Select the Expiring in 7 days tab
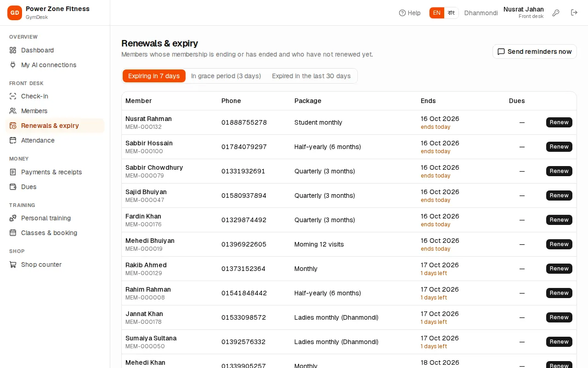This screenshot has height=368, width=588. pyautogui.click(x=154, y=76)
